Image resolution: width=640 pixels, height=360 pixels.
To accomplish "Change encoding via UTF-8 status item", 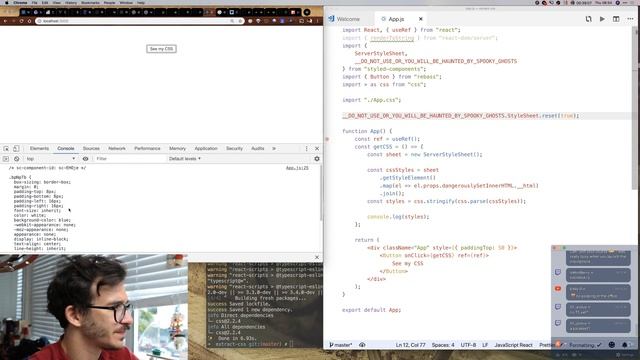I will pyautogui.click(x=468, y=345).
